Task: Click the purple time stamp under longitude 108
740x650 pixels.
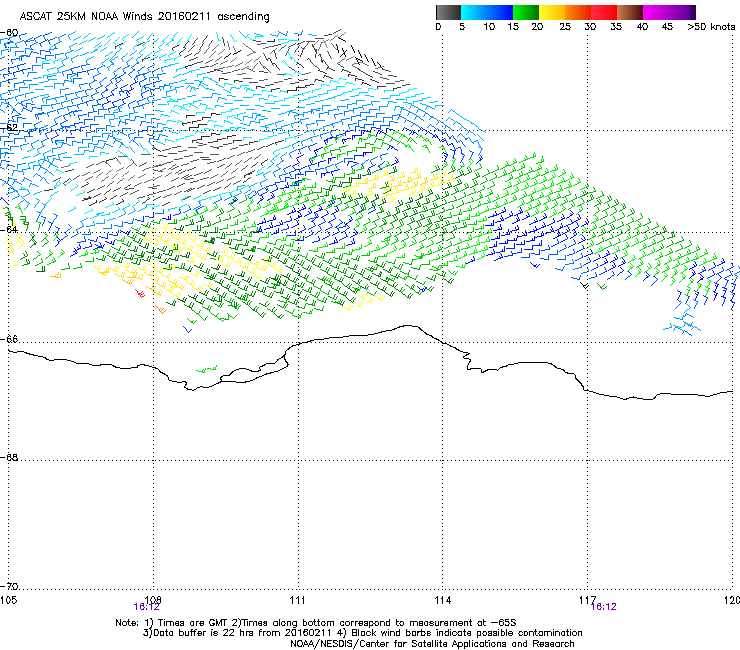Action: [146, 607]
